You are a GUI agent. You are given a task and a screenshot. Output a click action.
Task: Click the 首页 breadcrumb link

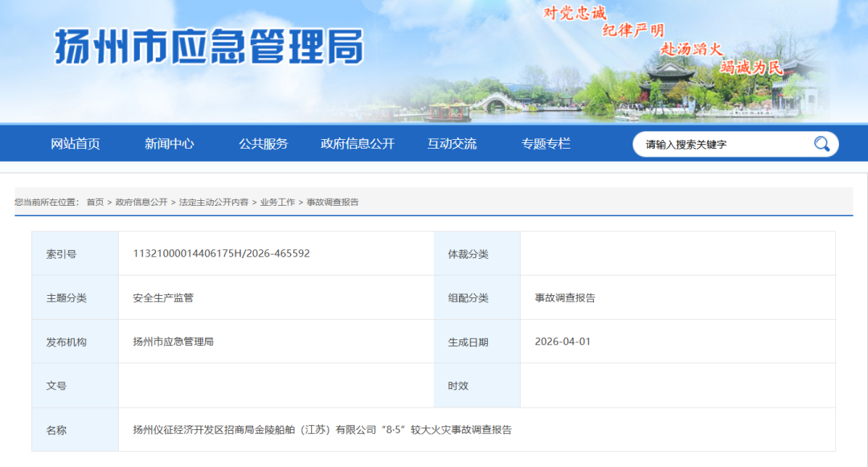pos(98,202)
